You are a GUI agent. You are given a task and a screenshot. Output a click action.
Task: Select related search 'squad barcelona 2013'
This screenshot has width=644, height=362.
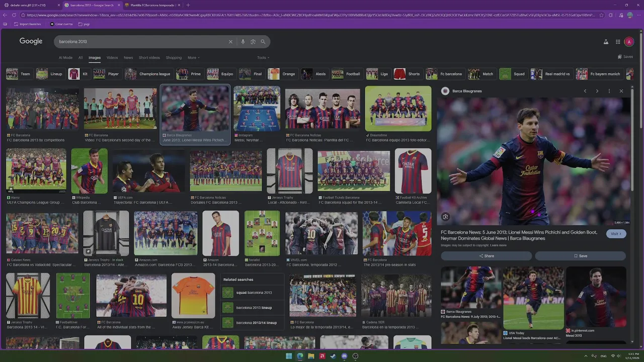point(252,293)
